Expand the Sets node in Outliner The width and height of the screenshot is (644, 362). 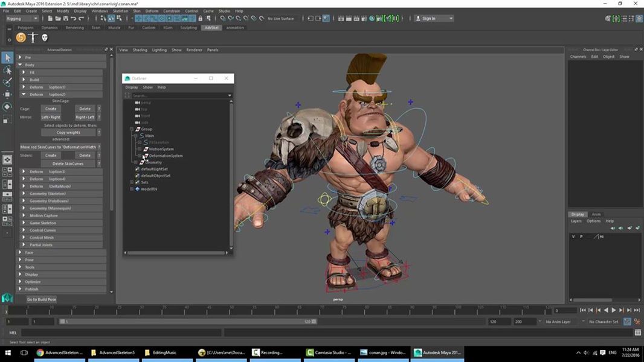[x=132, y=182]
